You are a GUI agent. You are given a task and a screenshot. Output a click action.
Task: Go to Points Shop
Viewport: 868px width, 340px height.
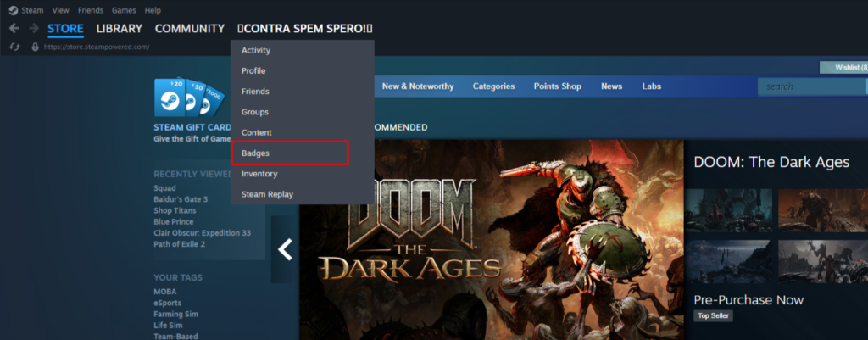558,86
